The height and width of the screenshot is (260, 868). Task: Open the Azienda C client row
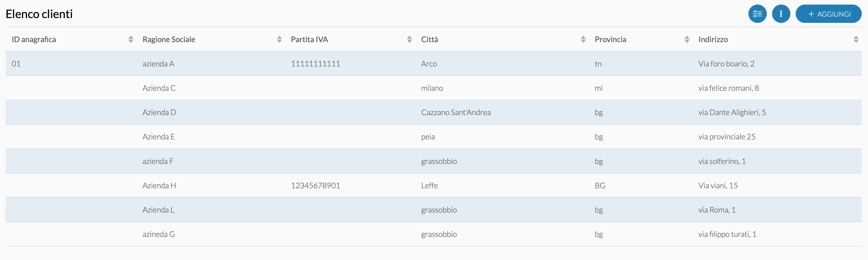click(433, 88)
